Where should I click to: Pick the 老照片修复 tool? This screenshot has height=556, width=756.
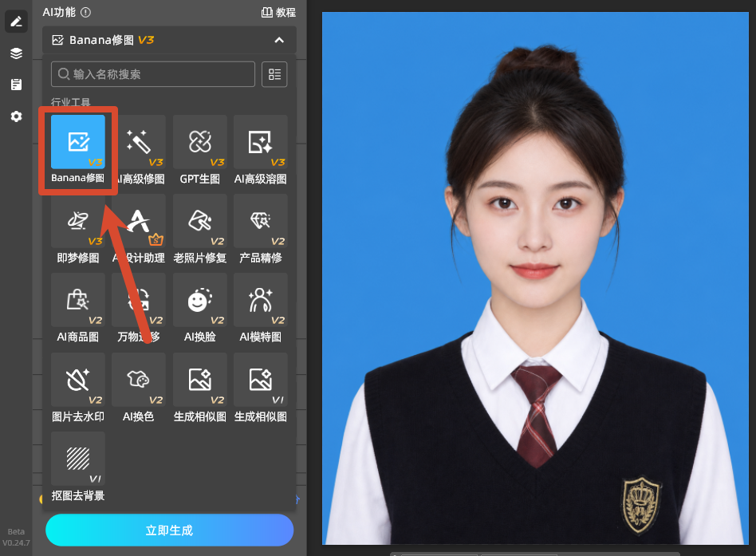coord(199,229)
